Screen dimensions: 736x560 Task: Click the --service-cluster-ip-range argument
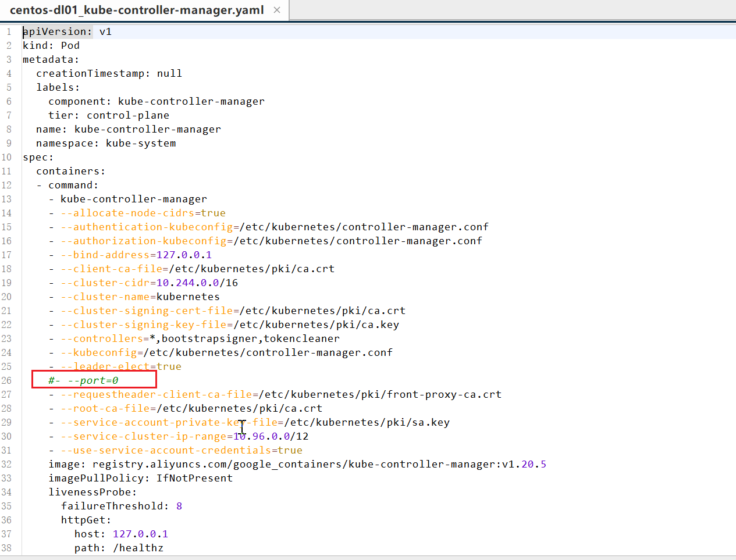pyautogui.click(x=185, y=436)
